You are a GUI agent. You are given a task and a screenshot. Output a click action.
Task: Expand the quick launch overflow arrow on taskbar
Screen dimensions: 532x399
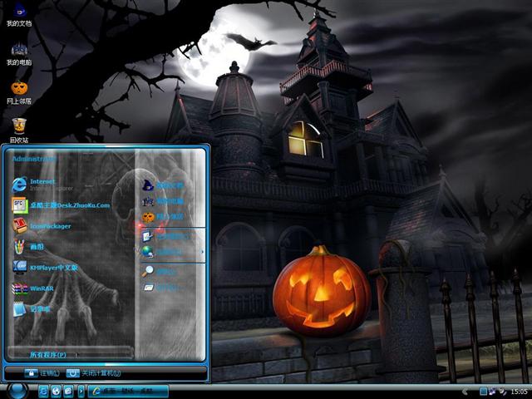[80, 391]
